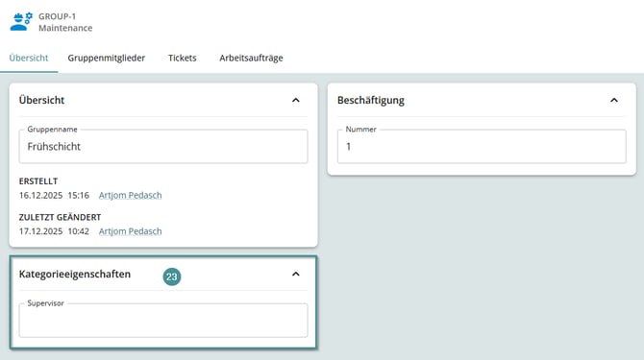Viewport: 644px width, 360px height.
Task: Click the Kategorieeigenschaften panel heading
Action: tap(75, 274)
